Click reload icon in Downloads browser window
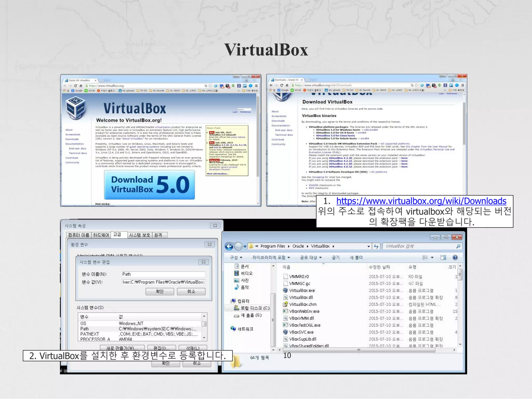The image size is (532, 399). tap(281, 85)
